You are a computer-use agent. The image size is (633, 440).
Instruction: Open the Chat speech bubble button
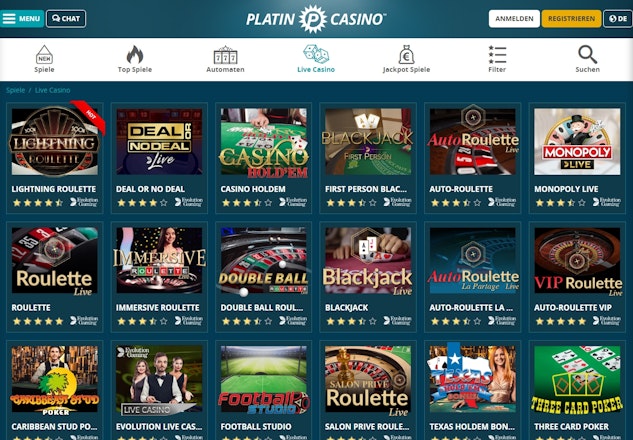pyautogui.click(x=66, y=19)
